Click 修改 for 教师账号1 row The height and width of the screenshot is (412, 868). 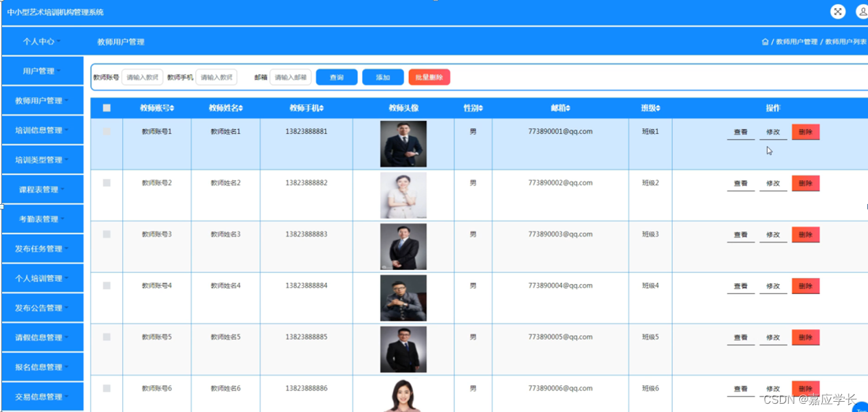773,132
